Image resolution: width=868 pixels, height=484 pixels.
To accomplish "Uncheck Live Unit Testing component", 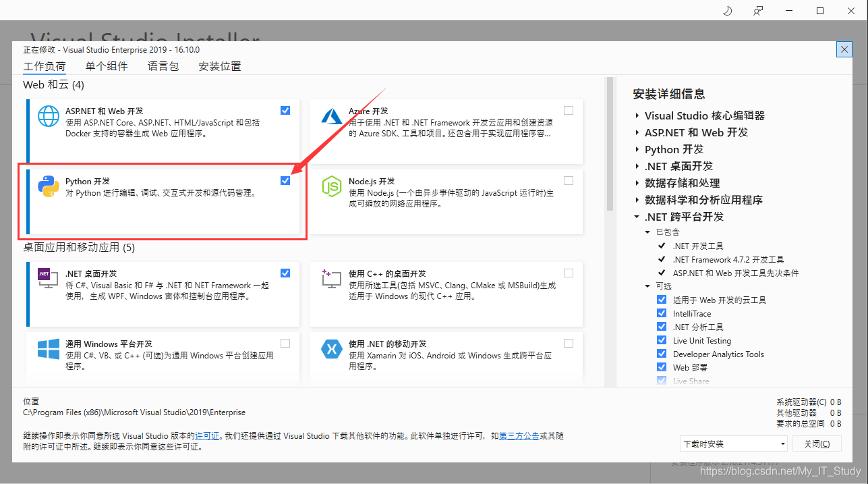I will coord(662,340).
